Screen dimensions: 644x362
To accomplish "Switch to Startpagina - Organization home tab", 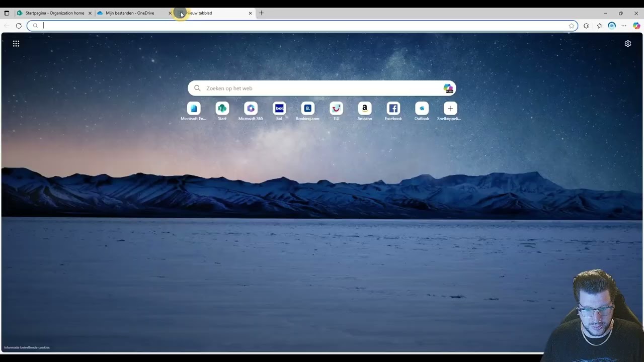I will (54, 13).
